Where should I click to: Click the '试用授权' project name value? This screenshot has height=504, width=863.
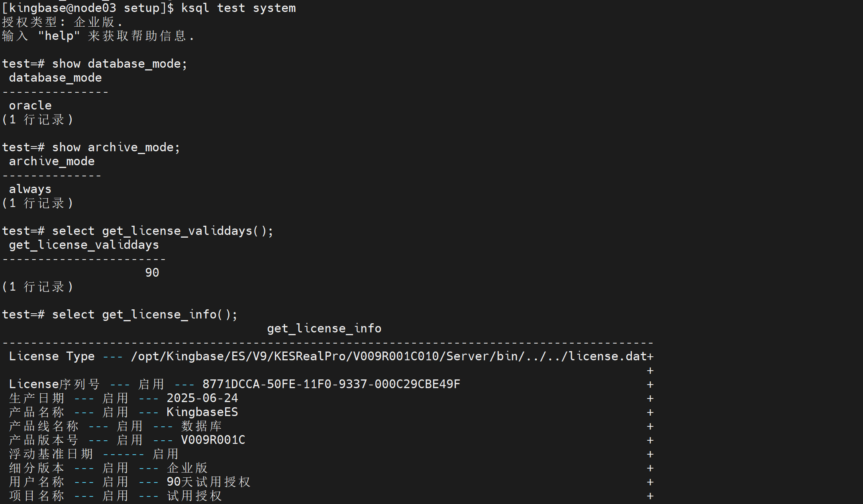coord(194,496)
